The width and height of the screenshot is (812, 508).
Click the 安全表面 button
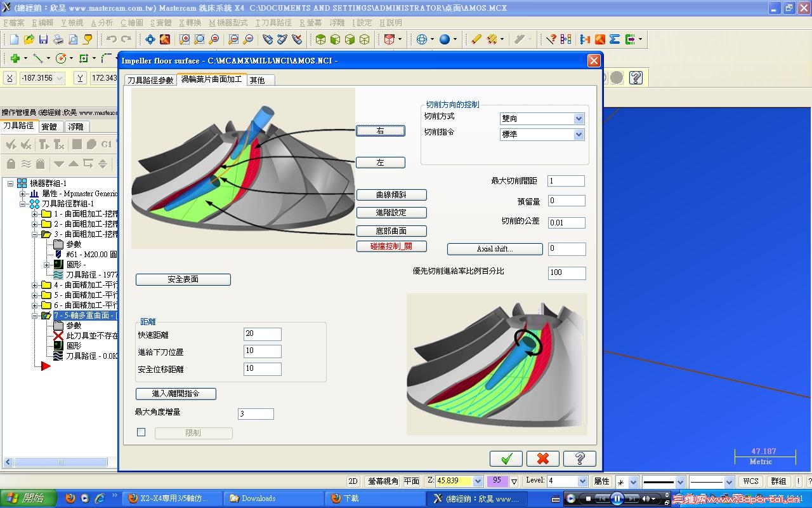tap(183, 279)
